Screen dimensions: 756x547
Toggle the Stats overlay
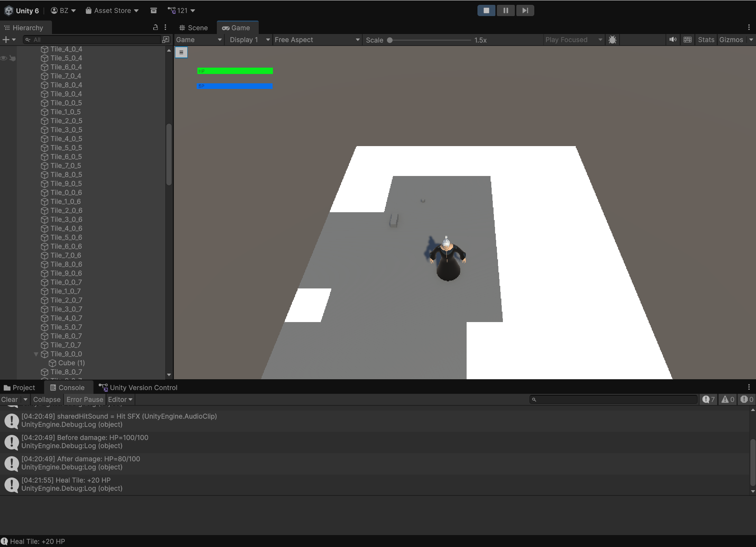click(706, 40)
